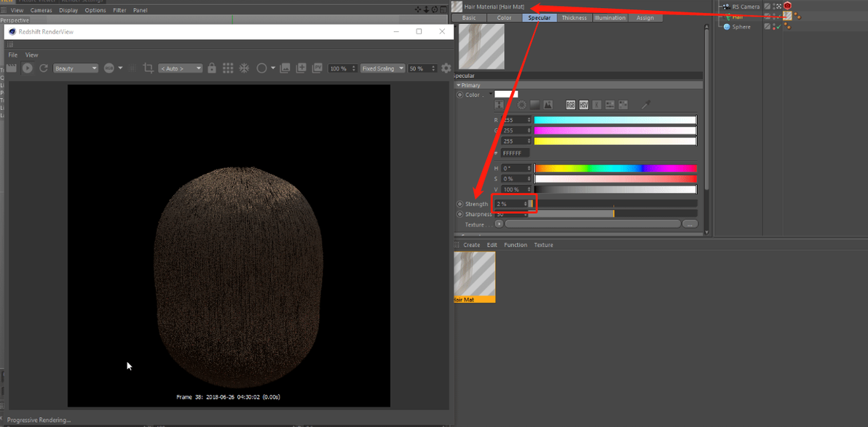The height and width of the screenshot is (427, 868).
Task: Toggle the Strength animation radio dot
Action: 459,204
